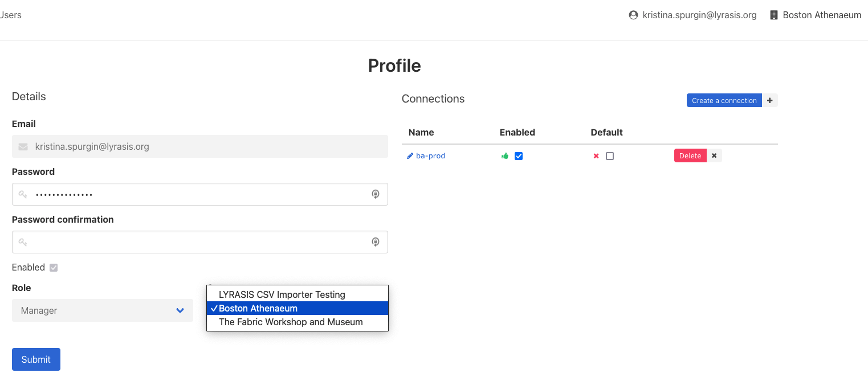Uncheck the Enabled checkbox for ba-prod

[x=519, y=155]
